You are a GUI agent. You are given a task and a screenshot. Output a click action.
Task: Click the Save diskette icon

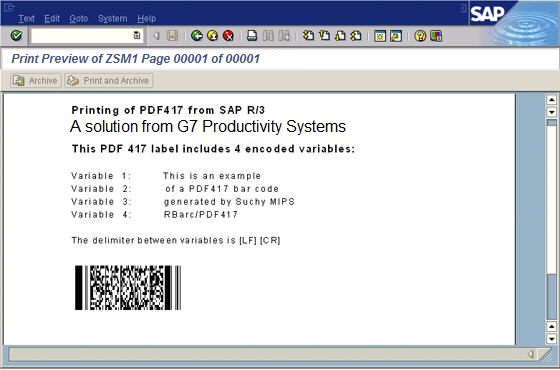coord(172,35)
